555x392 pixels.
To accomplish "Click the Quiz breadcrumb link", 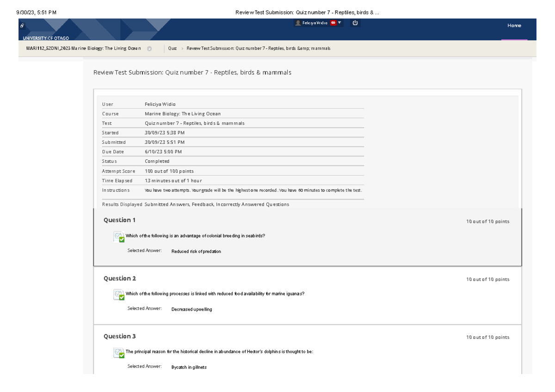I will 173,49.
